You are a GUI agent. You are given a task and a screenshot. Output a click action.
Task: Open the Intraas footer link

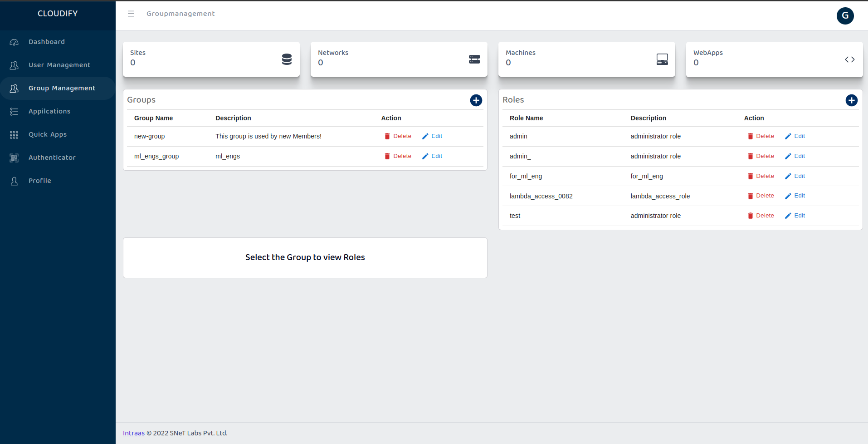(134, 433)
